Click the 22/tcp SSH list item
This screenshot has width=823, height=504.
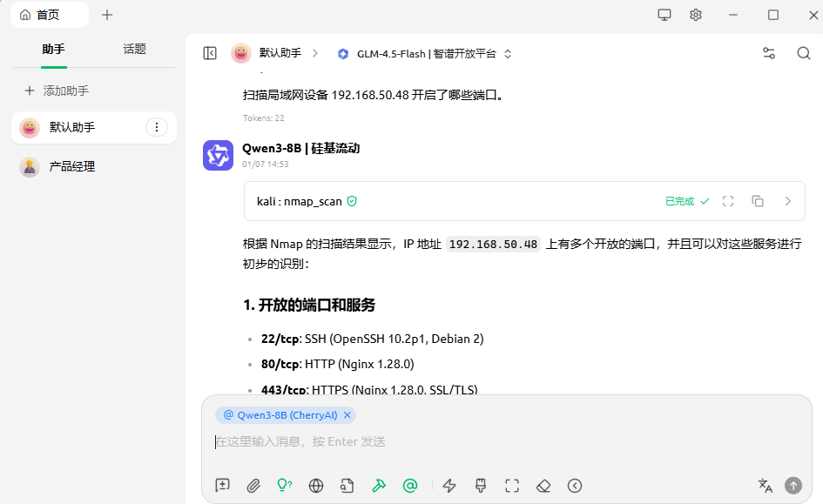[372, 339]
